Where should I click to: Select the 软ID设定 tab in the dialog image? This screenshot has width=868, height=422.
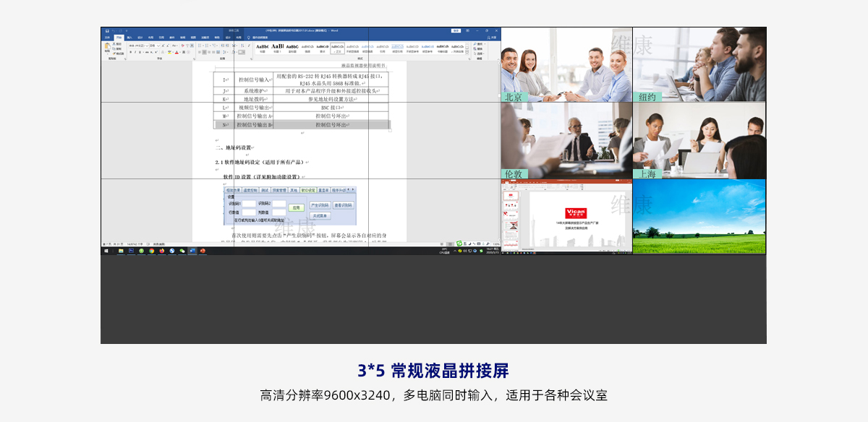(308, 190)
